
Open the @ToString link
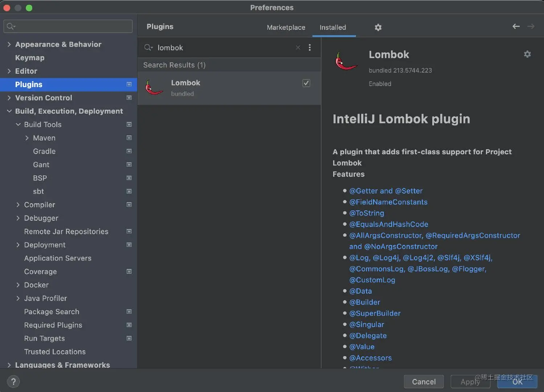click(367, 213)
